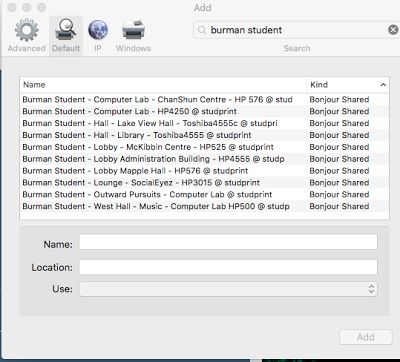The height and width of the screenshot is (362, 400).
Task: Clear the search field with the X button
Action: pyautogui.click(x=393, y=30)
